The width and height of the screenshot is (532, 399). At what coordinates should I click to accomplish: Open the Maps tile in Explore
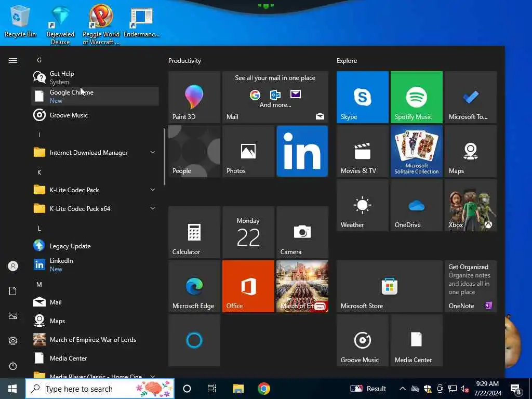pyautogui.click(x=471, y=151)
